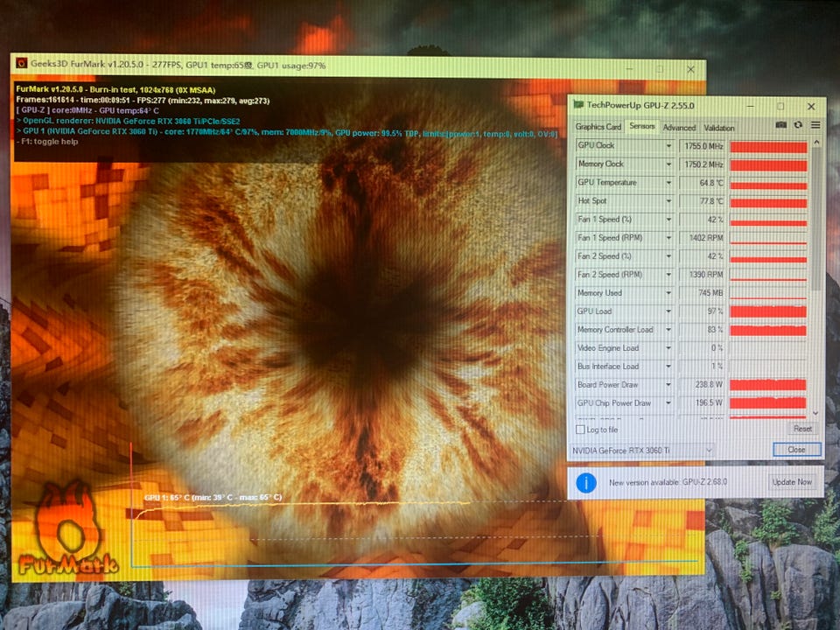840x630 pixels.
Task: Click the GPU-Z screenshot camera icon
Action: (x=781, y=125)
